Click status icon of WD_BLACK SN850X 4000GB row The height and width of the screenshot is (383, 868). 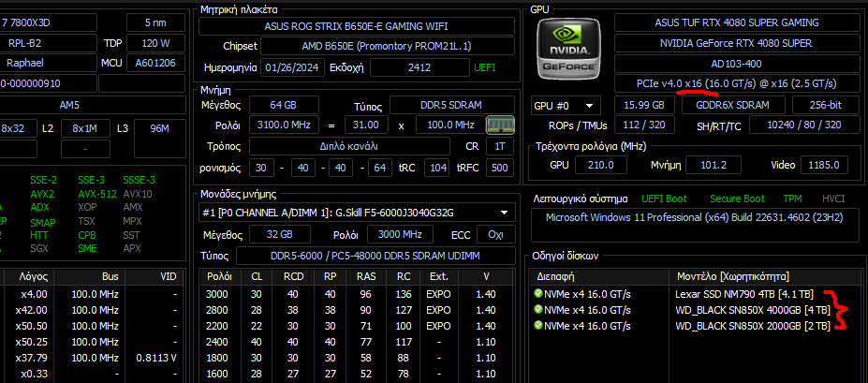[537, 309]
